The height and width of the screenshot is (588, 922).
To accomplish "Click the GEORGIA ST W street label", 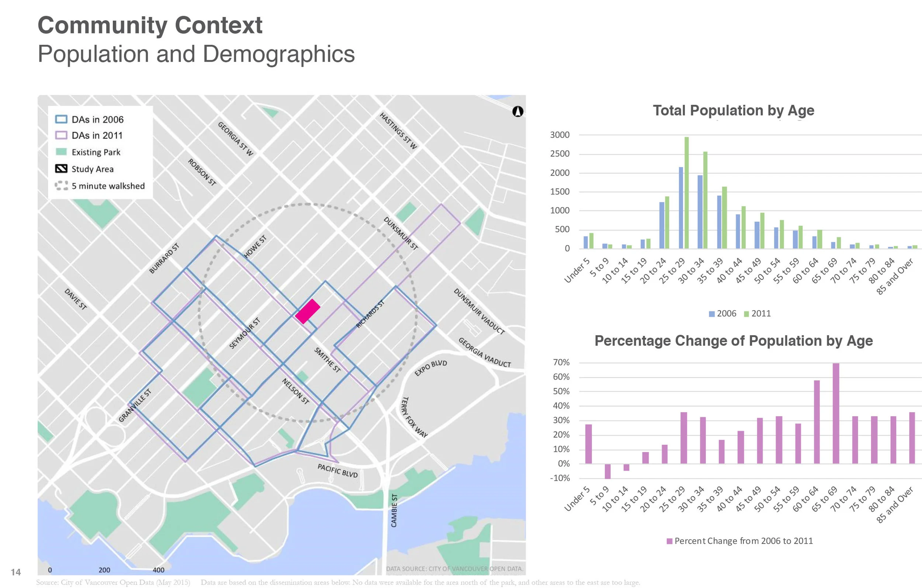I will point(235,139).
